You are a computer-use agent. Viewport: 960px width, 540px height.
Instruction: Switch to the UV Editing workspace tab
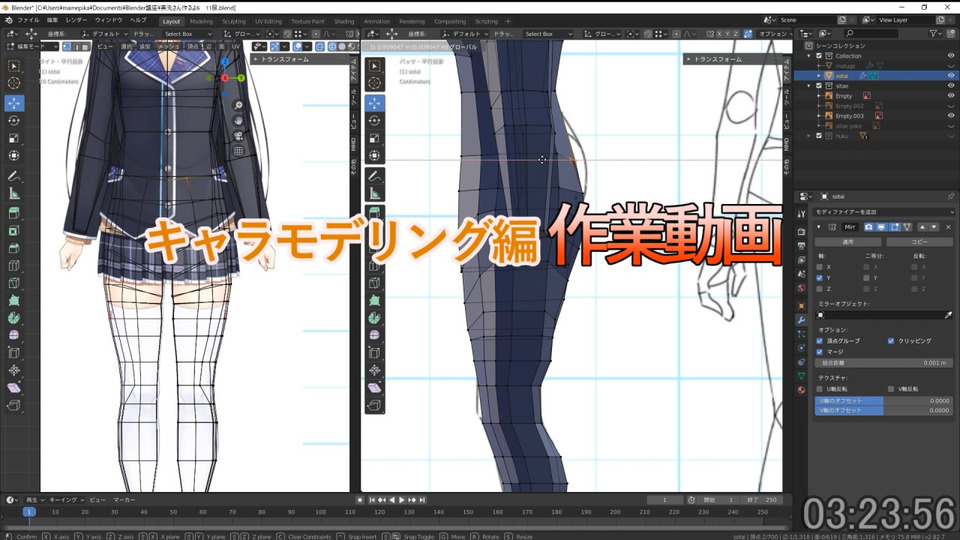click(x=268, y=21)
